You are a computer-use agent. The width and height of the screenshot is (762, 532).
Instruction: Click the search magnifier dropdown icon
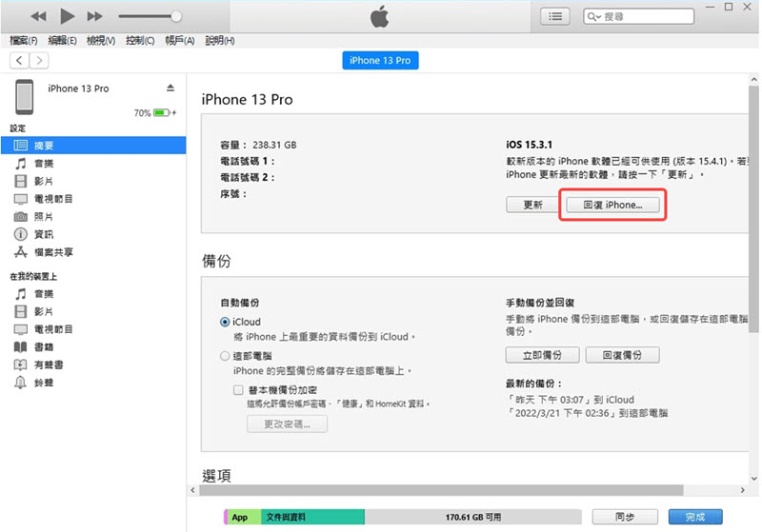pyautogui.click(x=593, y=16)
